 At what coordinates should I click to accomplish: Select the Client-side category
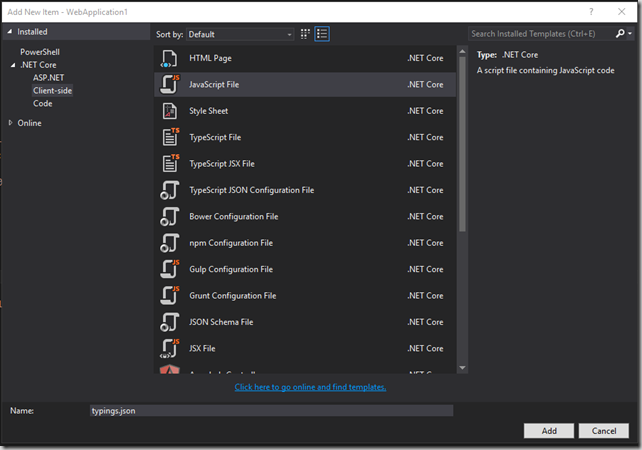coord(52,90)
